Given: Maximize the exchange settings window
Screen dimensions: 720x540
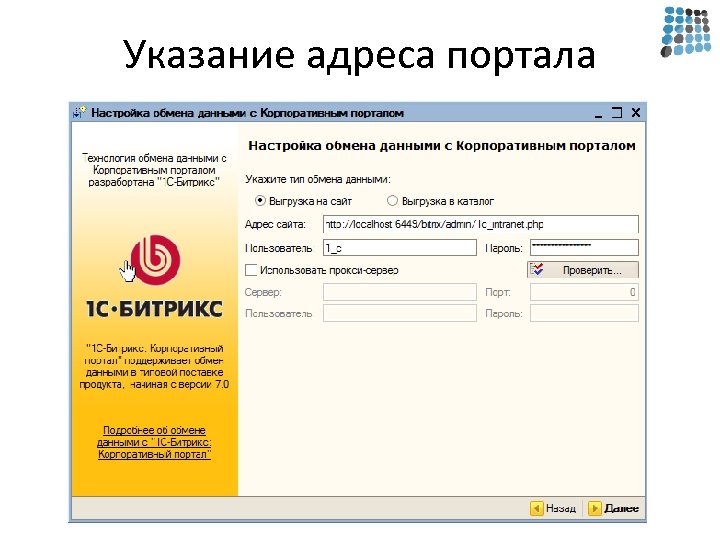Looking at the screenshot, I should tap(617, 112).
